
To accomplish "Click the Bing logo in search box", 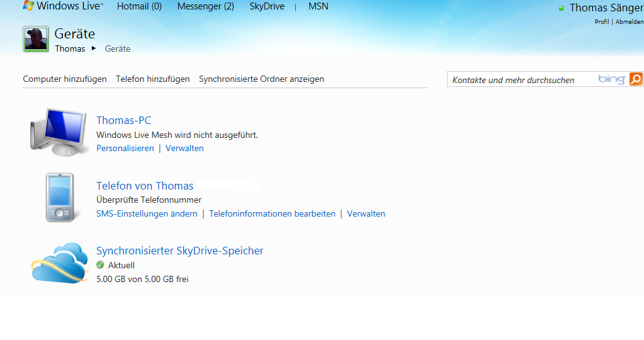I will click(x=612, y=79).
